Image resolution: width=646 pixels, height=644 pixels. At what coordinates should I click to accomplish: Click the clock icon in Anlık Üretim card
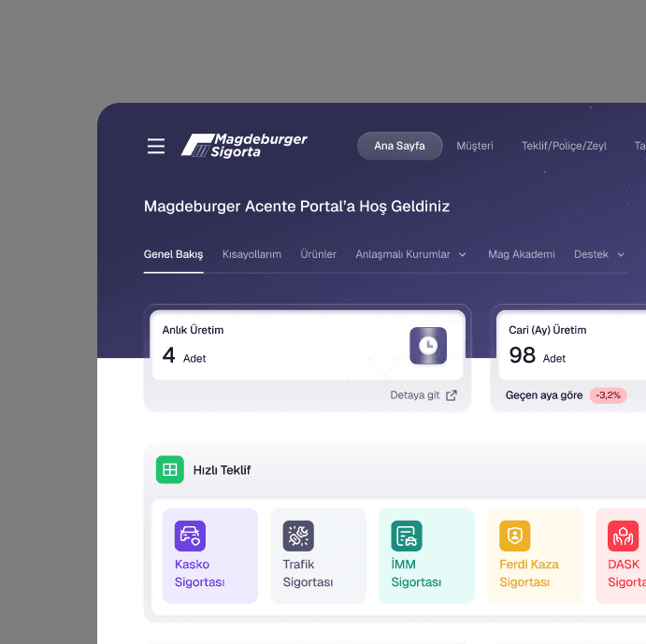click(x=428, y=345)
